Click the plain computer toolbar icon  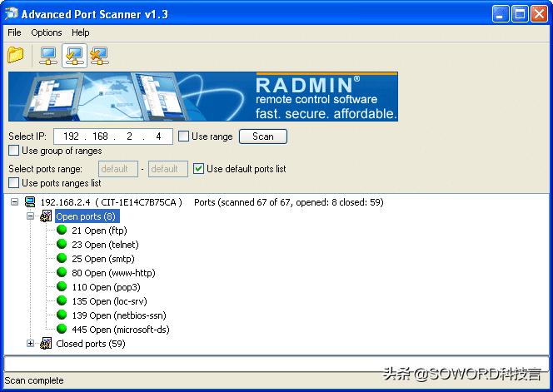tap(48, 56)
